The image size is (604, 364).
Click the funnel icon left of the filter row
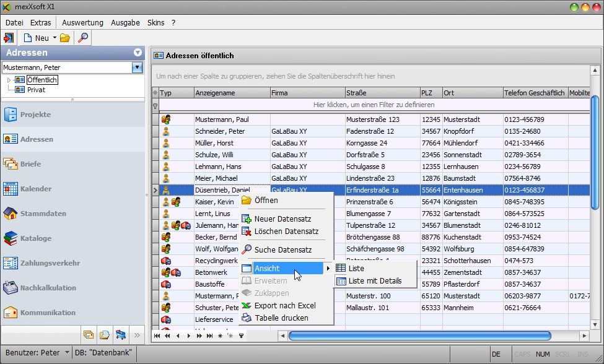(155, 105)
